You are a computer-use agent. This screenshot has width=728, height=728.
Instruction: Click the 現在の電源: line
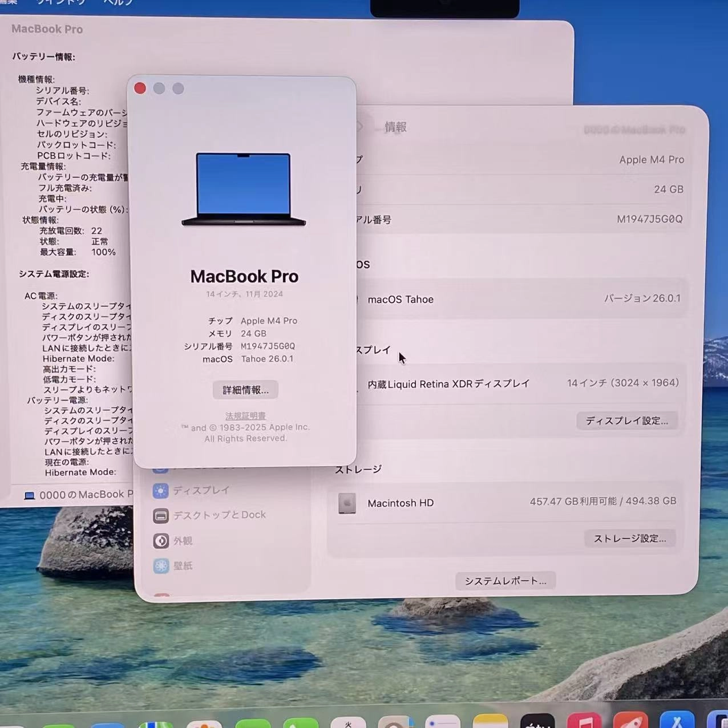(x=67, y=462)
